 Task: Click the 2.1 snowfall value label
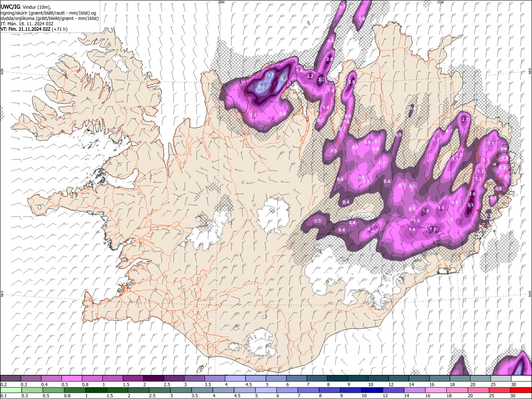click(x=465, y=120)
